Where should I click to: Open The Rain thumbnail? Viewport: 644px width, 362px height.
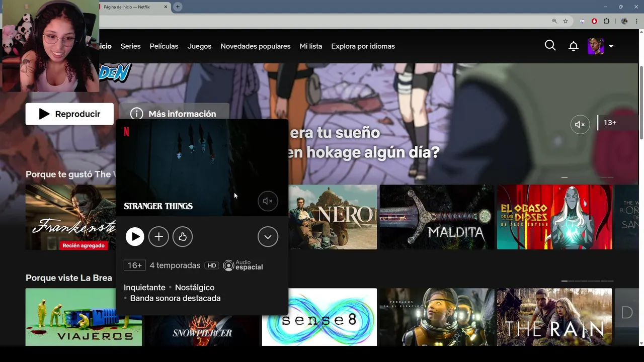tap(554, 317)
